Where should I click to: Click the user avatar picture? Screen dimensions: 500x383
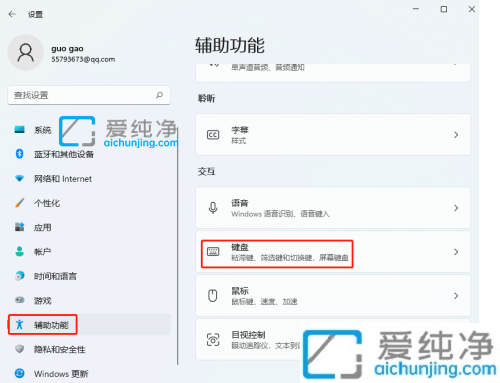(26, 53)
